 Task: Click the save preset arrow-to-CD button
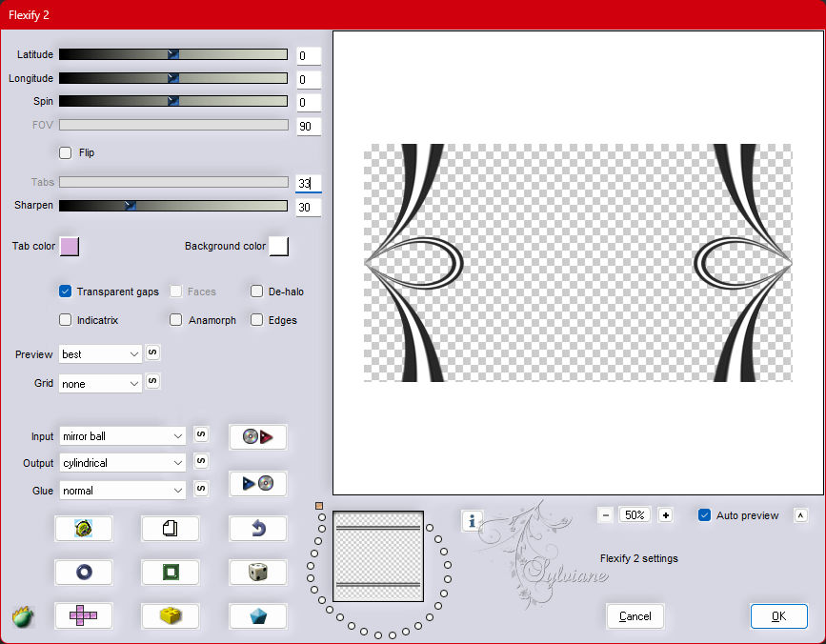pos(257,483)
